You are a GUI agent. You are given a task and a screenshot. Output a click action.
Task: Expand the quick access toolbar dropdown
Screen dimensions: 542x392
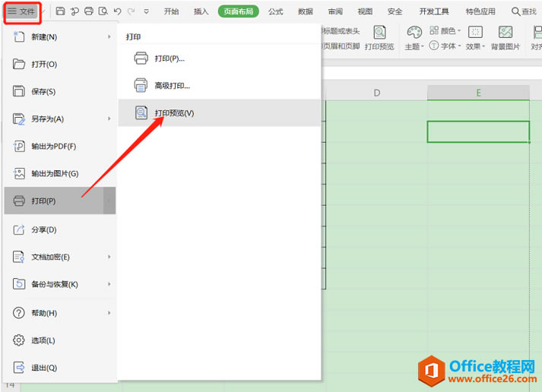click(x=147, y=11)
